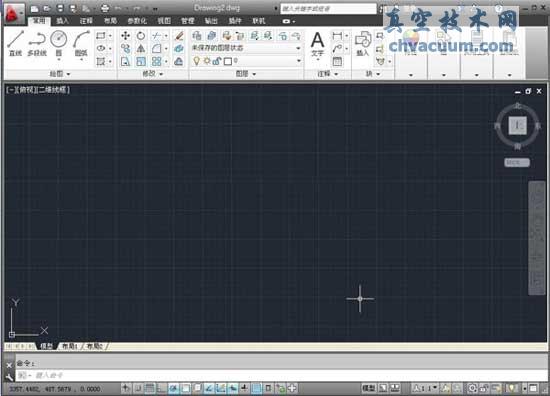
Task: Expand the Annotation (注释) panel title arrow
Action: 336,74
